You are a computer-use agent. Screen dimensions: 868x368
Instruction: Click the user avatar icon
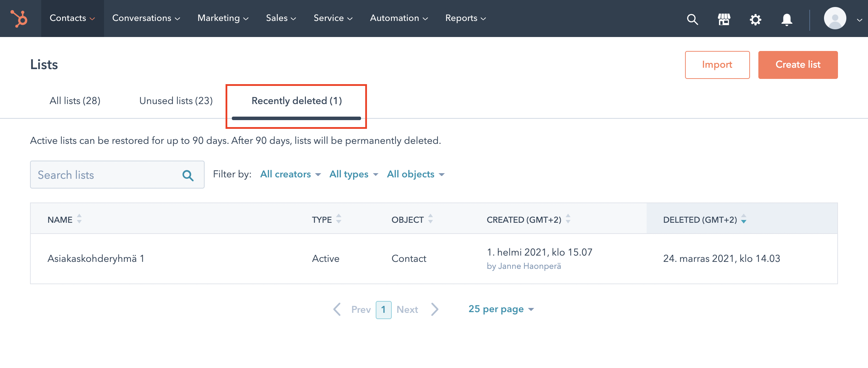pos(835,18)
